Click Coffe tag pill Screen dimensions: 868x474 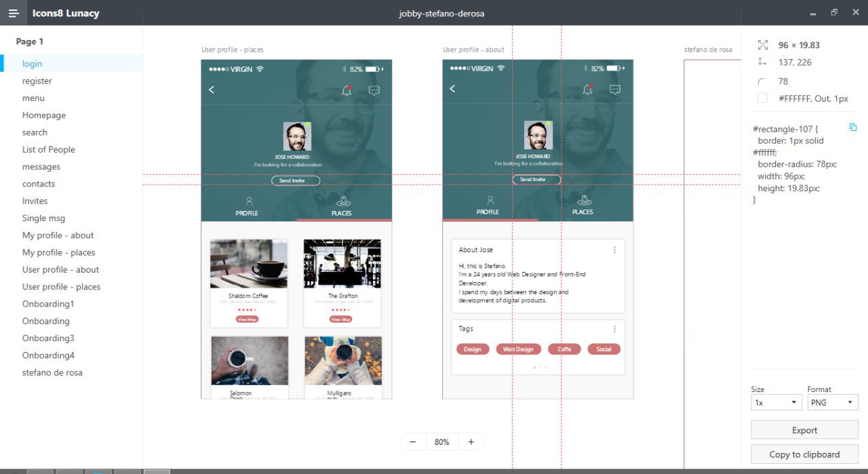[564, 349]
